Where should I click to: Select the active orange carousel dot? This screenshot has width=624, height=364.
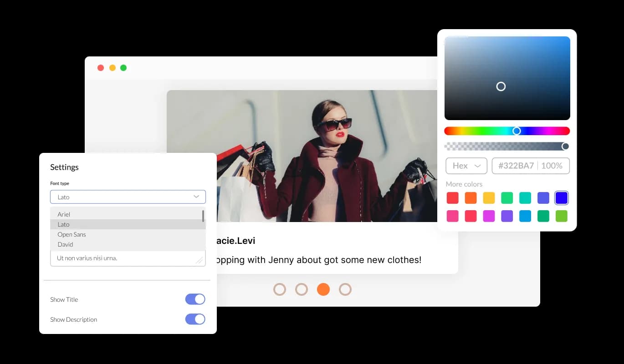pos(323,289)
